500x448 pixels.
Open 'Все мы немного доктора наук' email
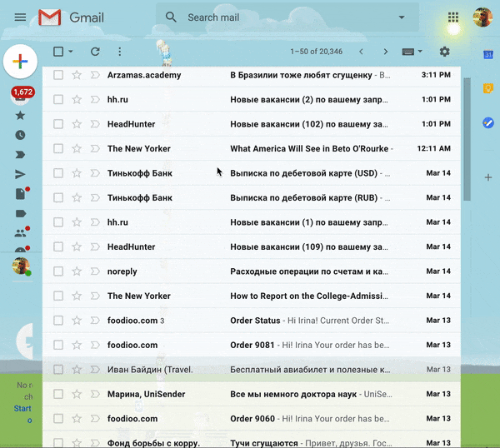click(x=252, y=394)
